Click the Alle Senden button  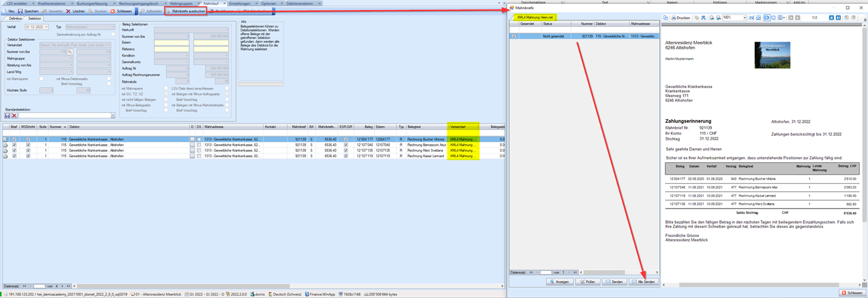pyautogui.click(x=644, y=282)
